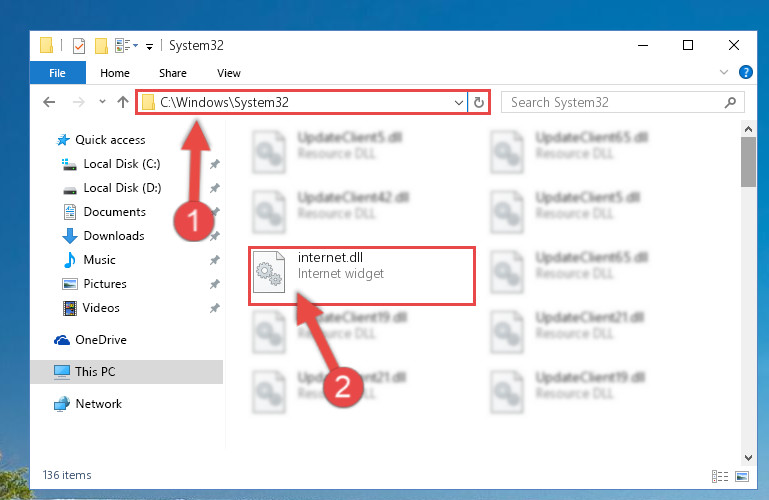Click the Back navigation arrow
Screen dimensions: 769x500
(49, 102)
